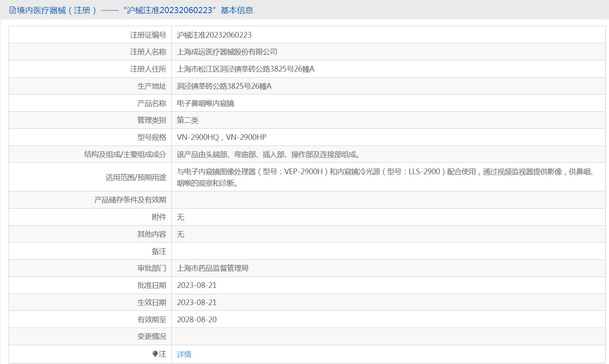Click the 适用范围/预期用途 label
609x364 pixels.
click(x=136, y=178)
